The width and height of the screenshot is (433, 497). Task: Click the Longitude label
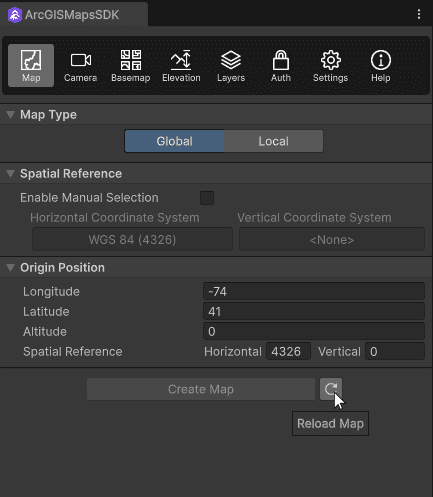tap(51, 292)
